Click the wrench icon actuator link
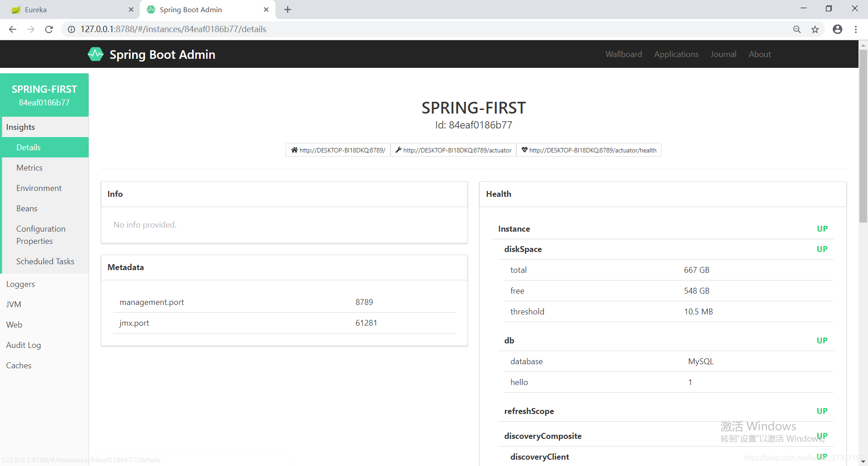 (453, 150)
